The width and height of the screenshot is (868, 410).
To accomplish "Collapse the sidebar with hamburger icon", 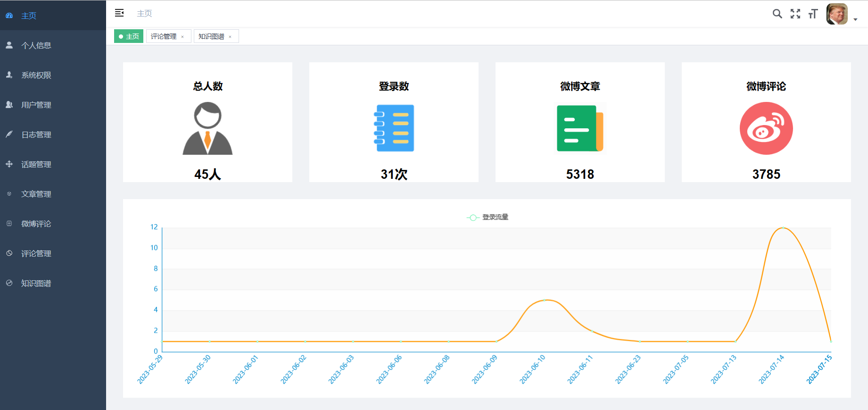I will click(x=119, y=13).
